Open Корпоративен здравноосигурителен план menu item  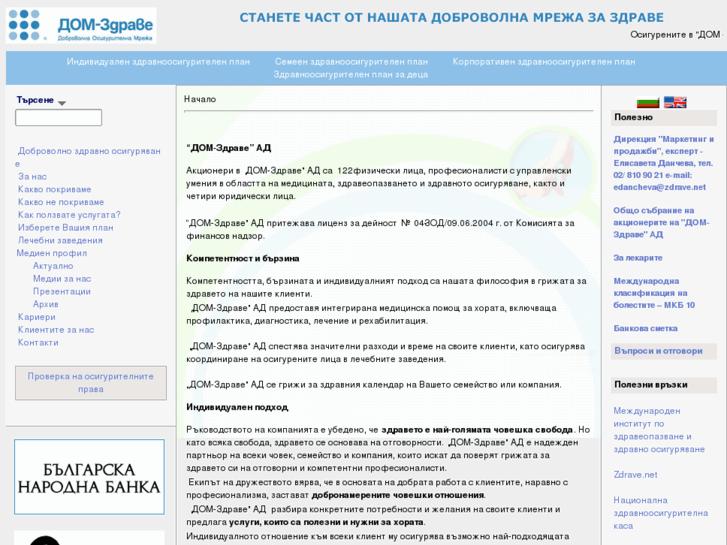pos(544,62)
